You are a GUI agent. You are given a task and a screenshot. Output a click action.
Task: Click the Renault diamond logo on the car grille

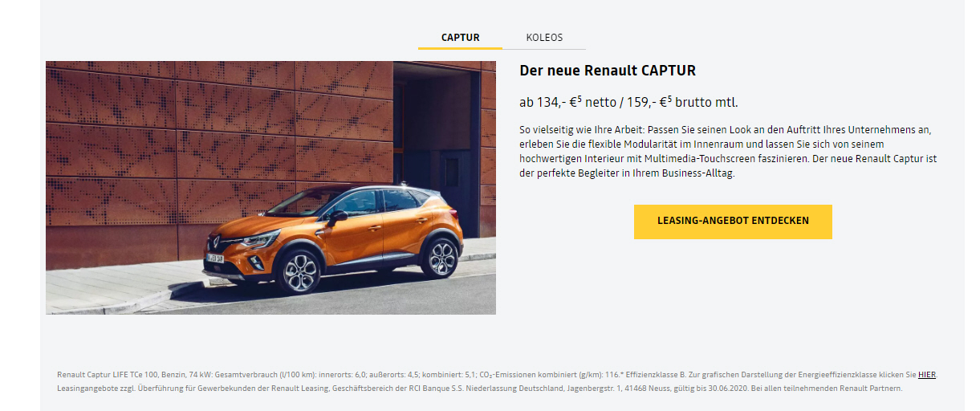click(x=215, y=240)
